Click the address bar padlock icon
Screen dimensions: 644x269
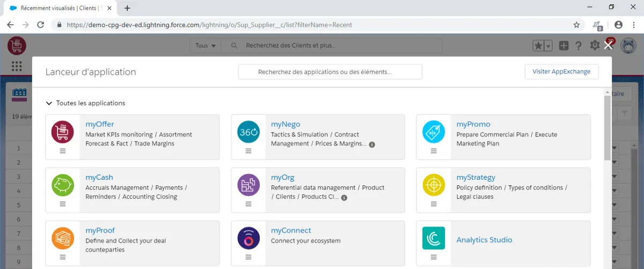[x=58, y=25]
